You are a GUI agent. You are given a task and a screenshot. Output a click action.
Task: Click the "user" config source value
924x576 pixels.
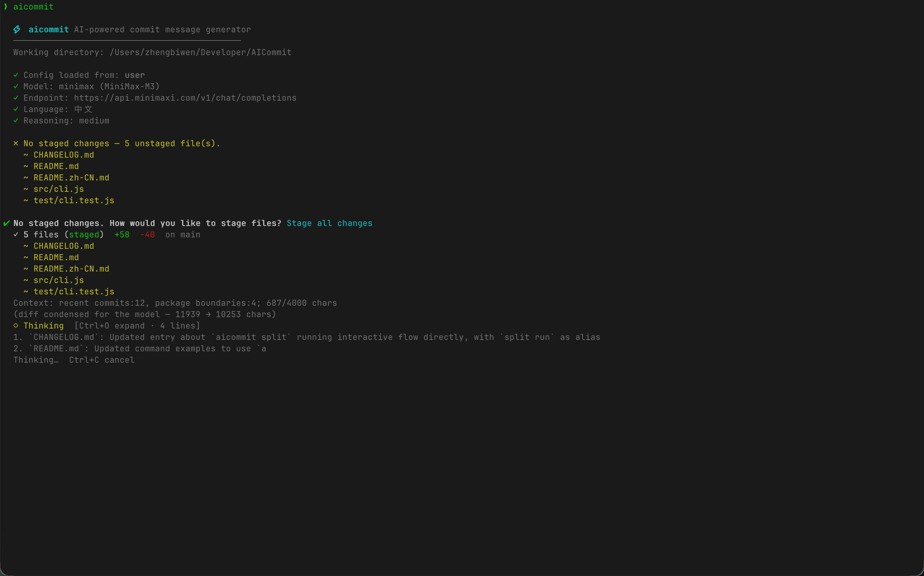coord(135,75)
